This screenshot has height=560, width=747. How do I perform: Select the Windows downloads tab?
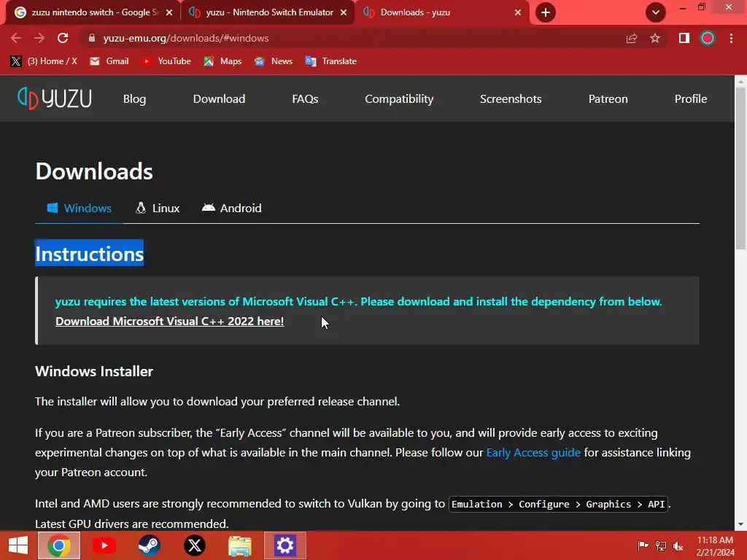click(79, 208)
